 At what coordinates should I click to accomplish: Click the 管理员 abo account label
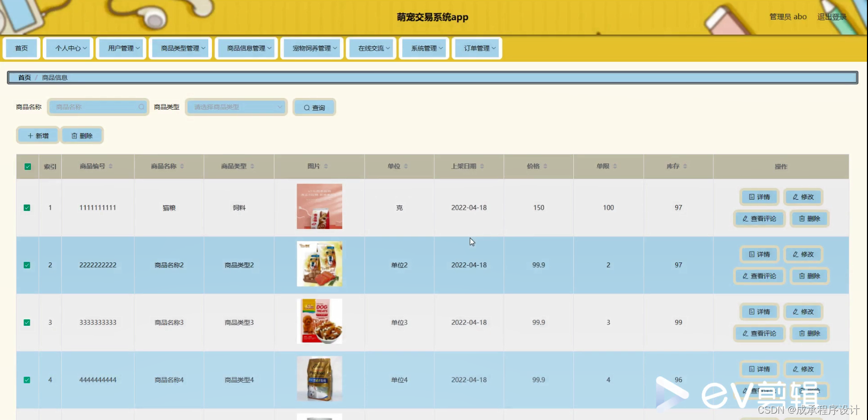point(788,17)
